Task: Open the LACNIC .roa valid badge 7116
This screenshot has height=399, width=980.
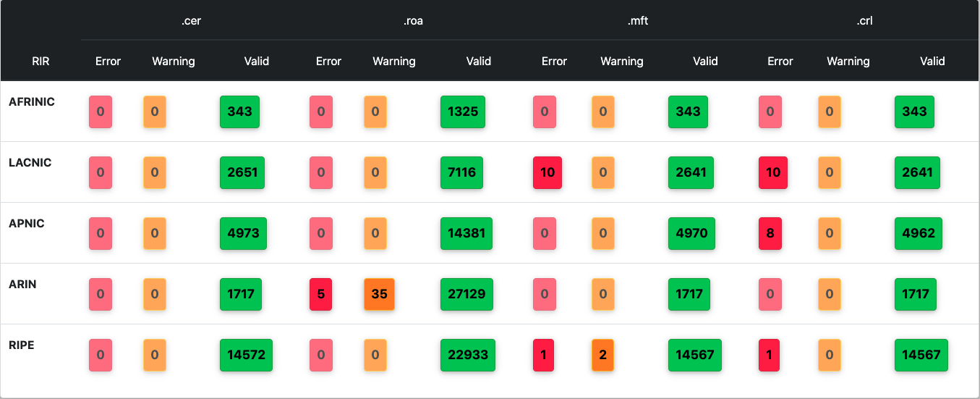Action: pos(461,172)
